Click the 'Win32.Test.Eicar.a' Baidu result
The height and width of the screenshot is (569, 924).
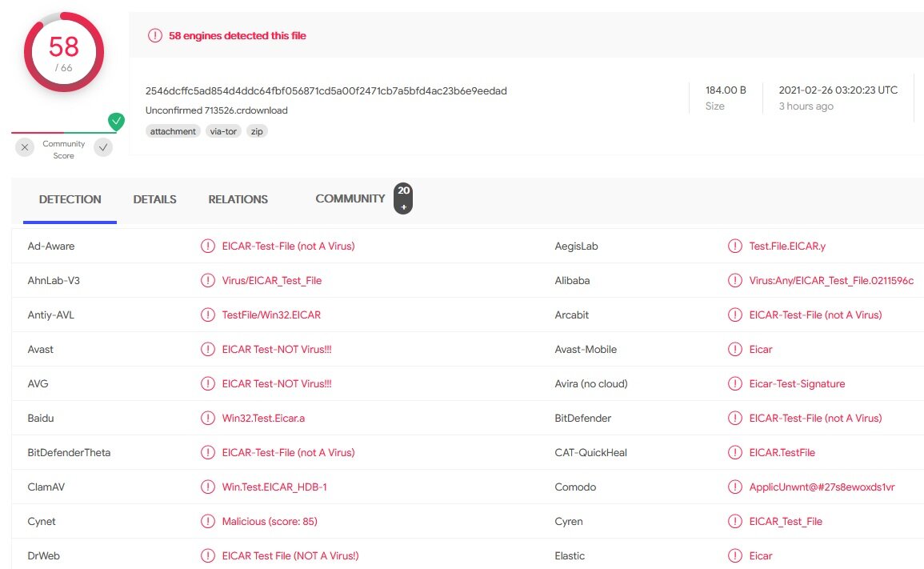coord(263,418)
